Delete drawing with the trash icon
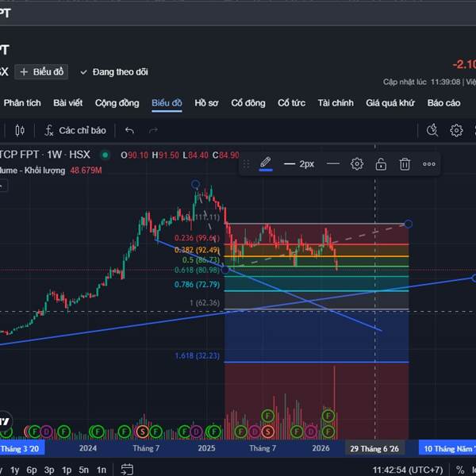476x476 pixels. (x=405, y=164)
